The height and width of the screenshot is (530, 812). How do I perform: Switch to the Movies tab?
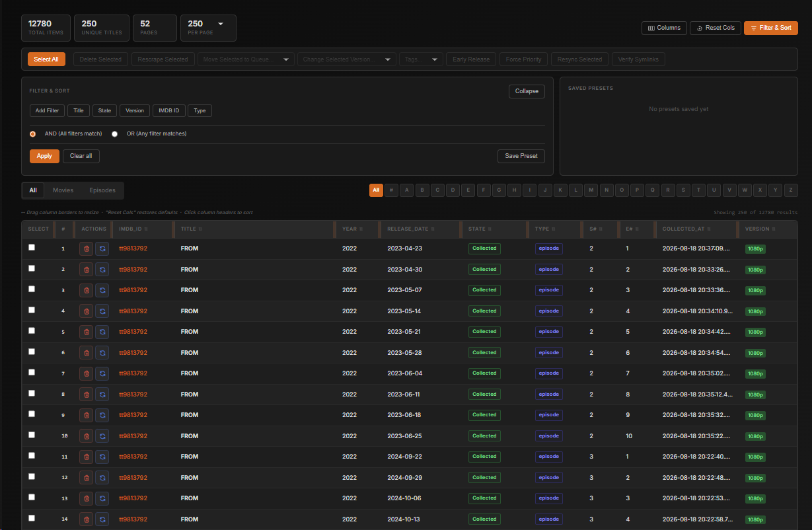click(63, 190)
